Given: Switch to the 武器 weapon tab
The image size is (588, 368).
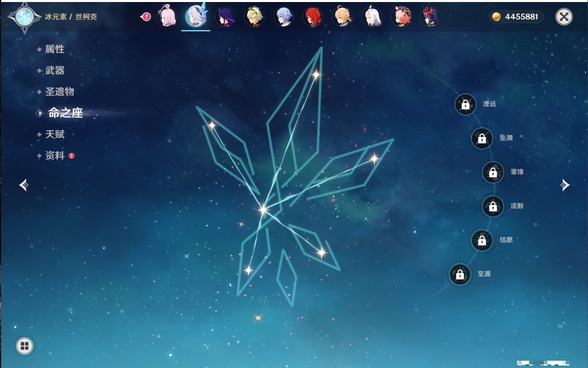Looking at the screenshot, I should click(x=55, y=70).
